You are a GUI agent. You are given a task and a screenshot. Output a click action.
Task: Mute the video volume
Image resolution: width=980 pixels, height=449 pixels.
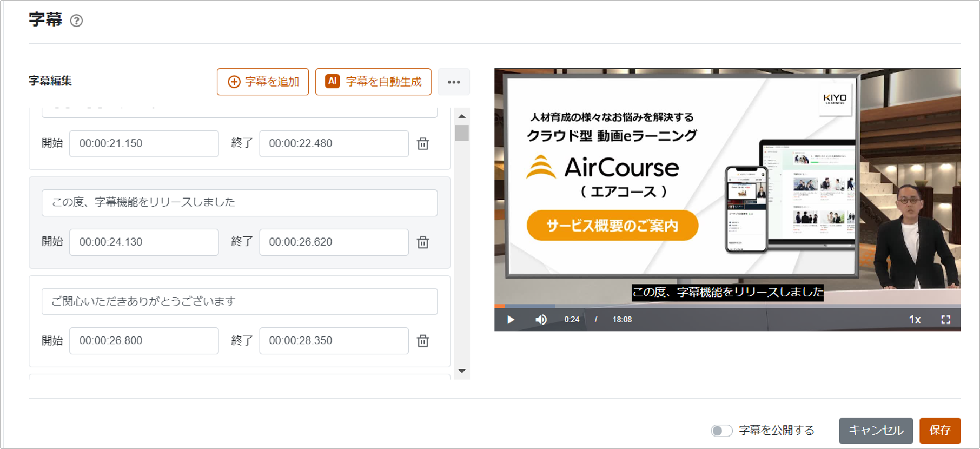click(541, 320)
